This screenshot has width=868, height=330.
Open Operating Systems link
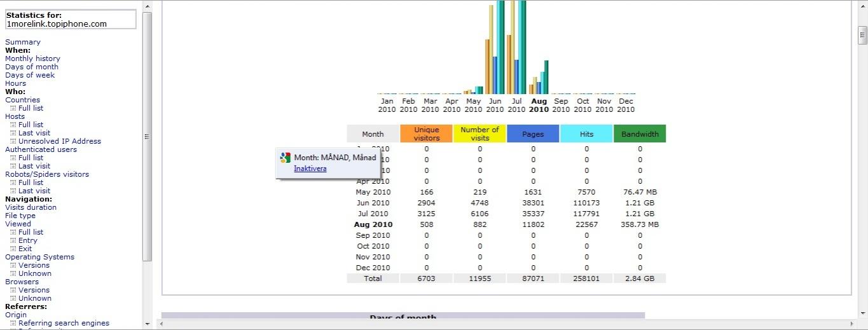(39, 257)
